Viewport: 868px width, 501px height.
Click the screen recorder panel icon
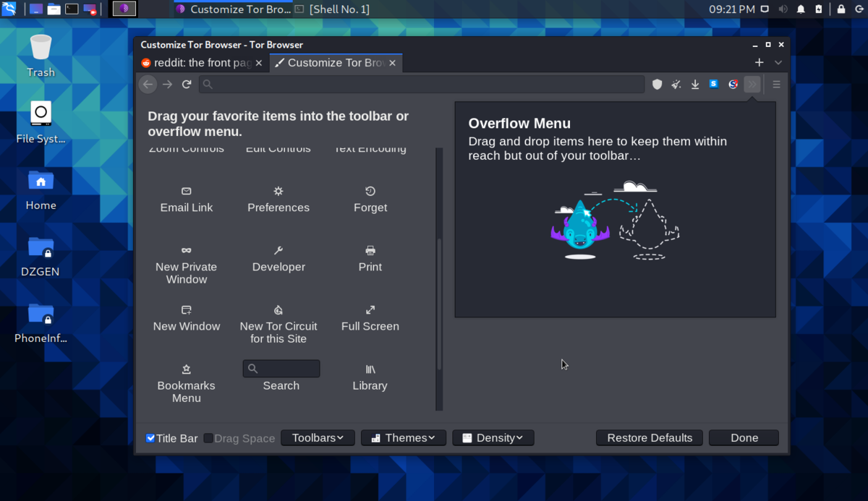(90, 9)
